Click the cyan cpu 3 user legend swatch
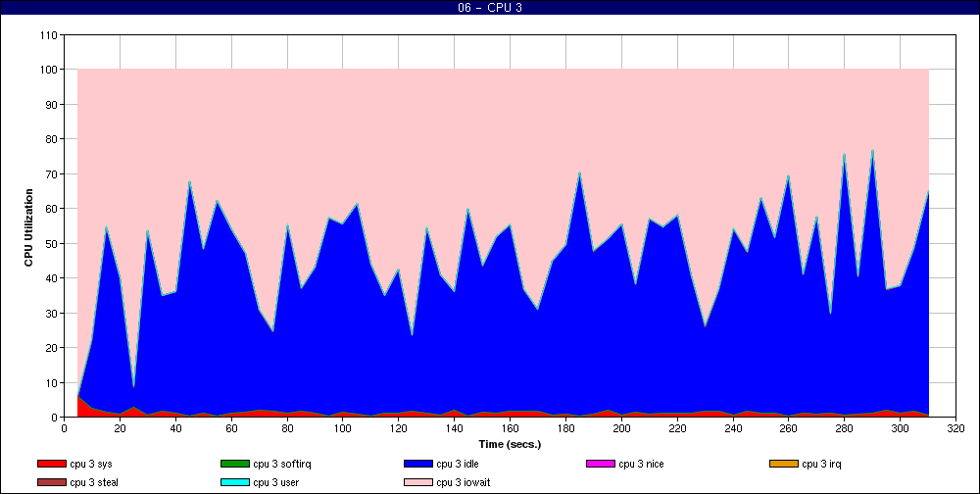This screenshot has width=980, height=494. click(234, 483)
